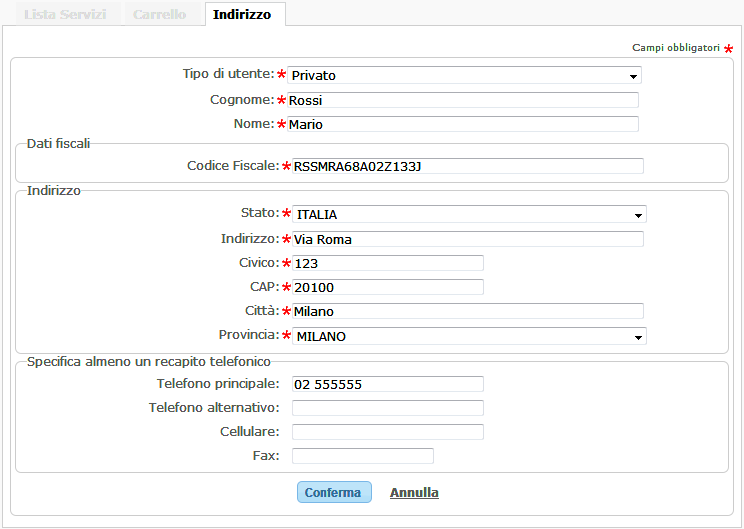Click the red asterisk beside Campi obbligatori

(x=729, y=48)
